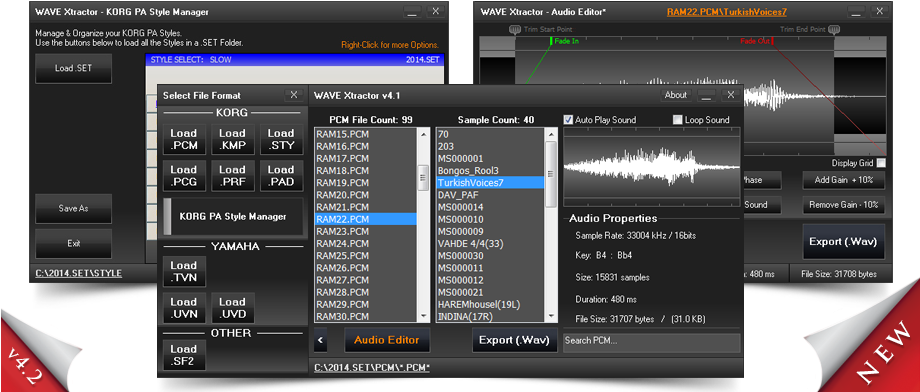Select HAREMhousel(19L) sample
920x392 pixels.
coord(490,304)
